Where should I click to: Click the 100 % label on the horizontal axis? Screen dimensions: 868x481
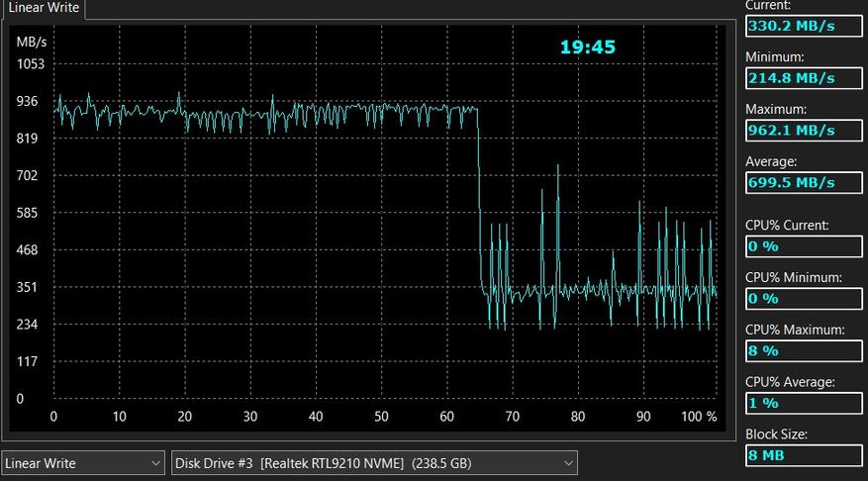click(698, 417)
